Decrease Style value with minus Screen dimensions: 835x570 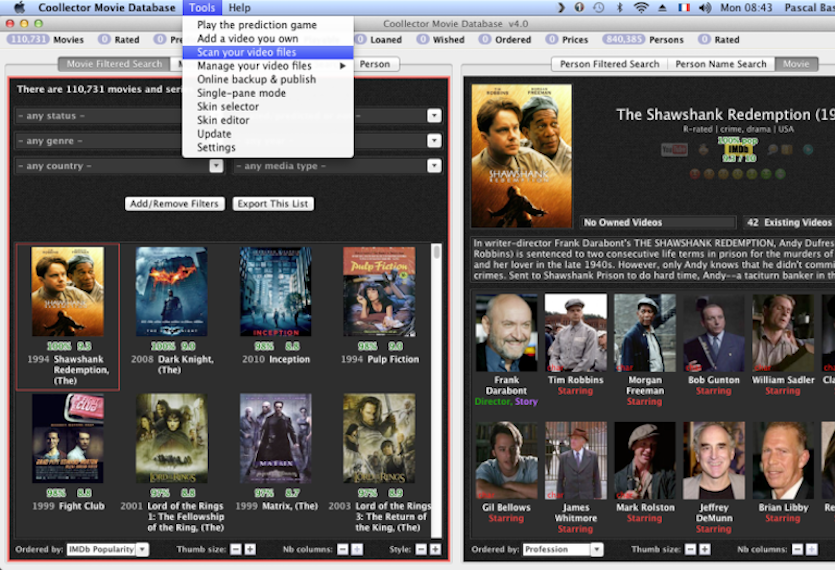point(421,549)
